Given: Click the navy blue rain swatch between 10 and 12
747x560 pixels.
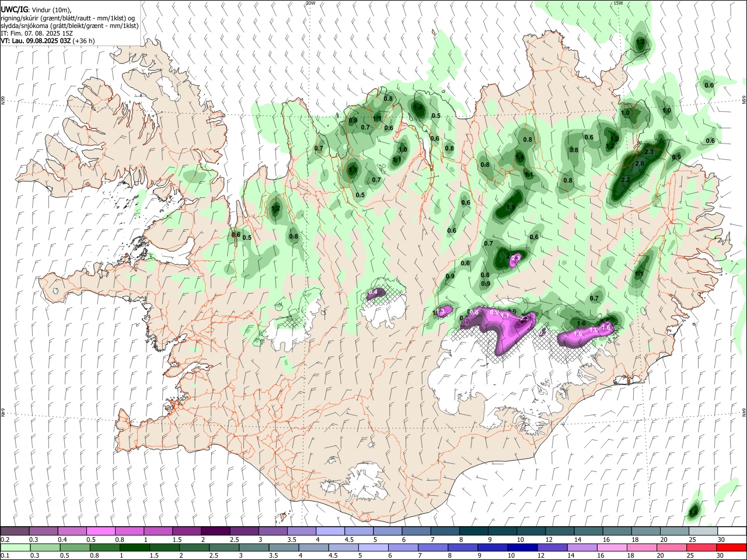Looking at the screenshot, I should coord(522,547).
